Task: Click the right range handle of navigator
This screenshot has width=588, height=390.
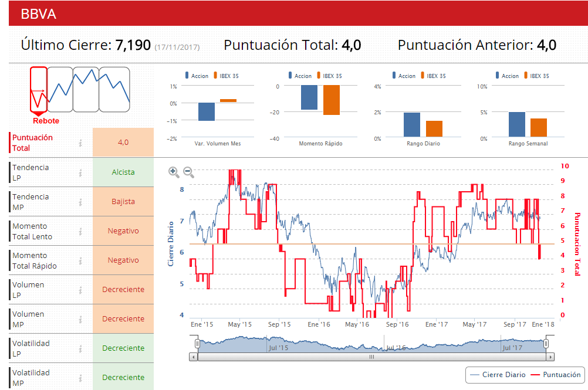Action: click(x=546, y=344)
